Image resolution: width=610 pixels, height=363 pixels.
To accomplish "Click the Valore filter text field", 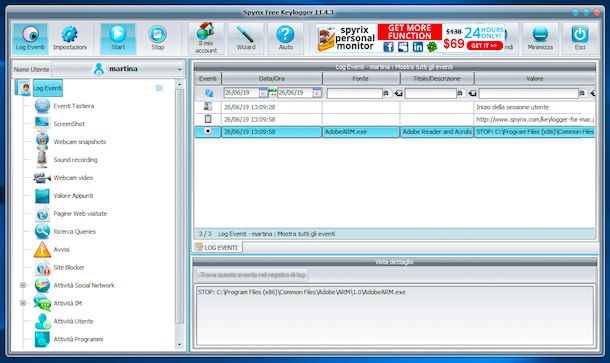I will point(528,93).
